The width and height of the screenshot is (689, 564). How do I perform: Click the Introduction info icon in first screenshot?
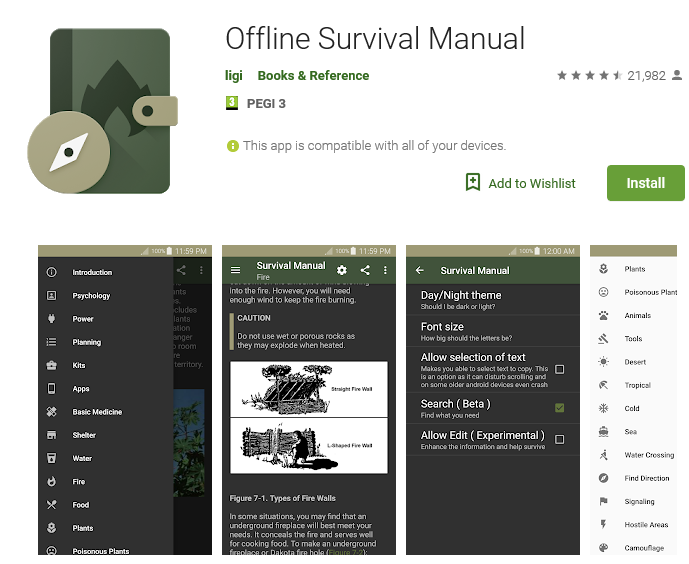51,272
